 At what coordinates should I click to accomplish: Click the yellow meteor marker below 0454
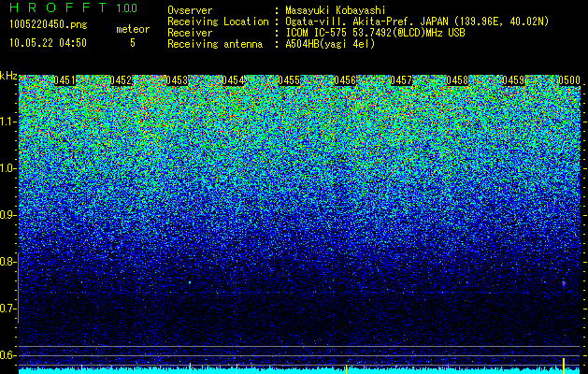coord(237,368)
